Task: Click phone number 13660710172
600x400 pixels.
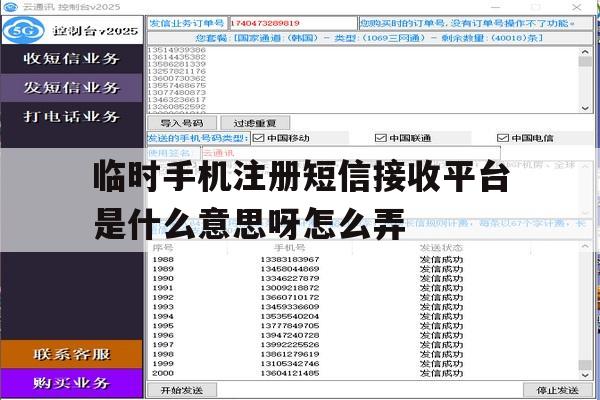Action: [x=290, y=297]
